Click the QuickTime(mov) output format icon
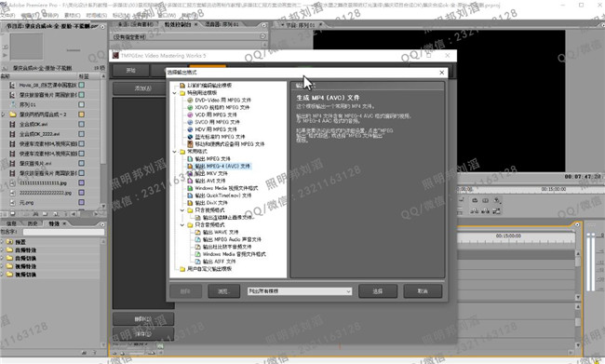605x364 pixels. point(190,195)
